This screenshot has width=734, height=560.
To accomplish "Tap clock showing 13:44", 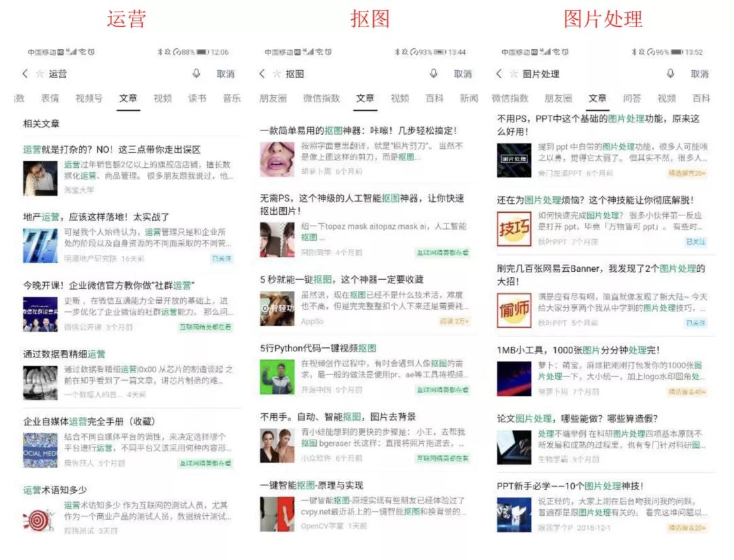I will [457, 52].
